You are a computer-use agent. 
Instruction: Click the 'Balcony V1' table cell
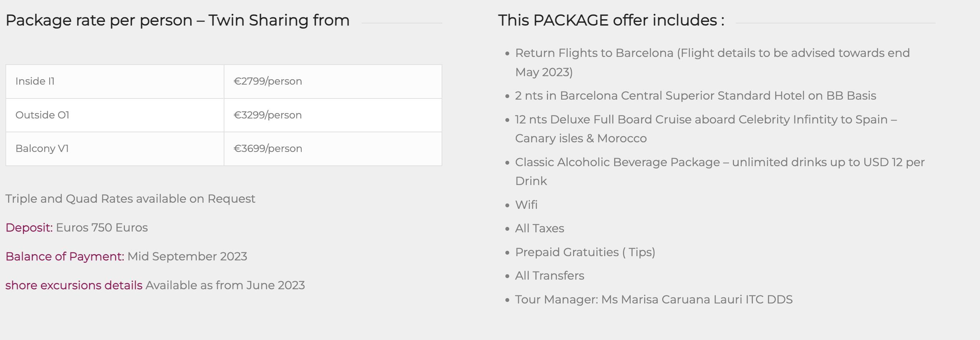tap(115, 149)
